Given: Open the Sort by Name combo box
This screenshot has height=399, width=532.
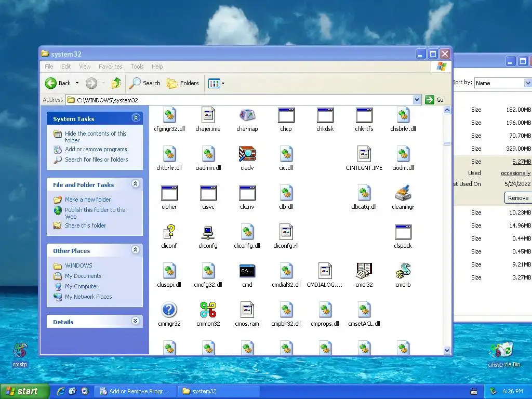Looking at the screenshot, I should point(503,83).
